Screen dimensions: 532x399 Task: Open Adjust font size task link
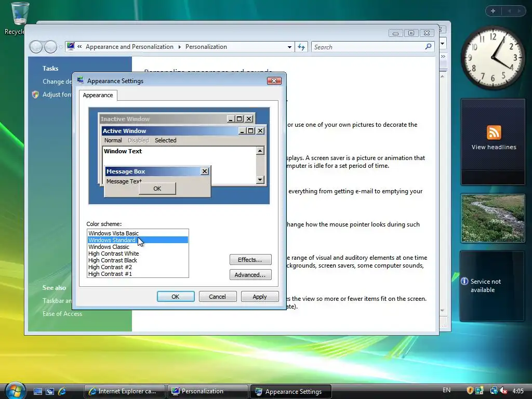[57, 95]
